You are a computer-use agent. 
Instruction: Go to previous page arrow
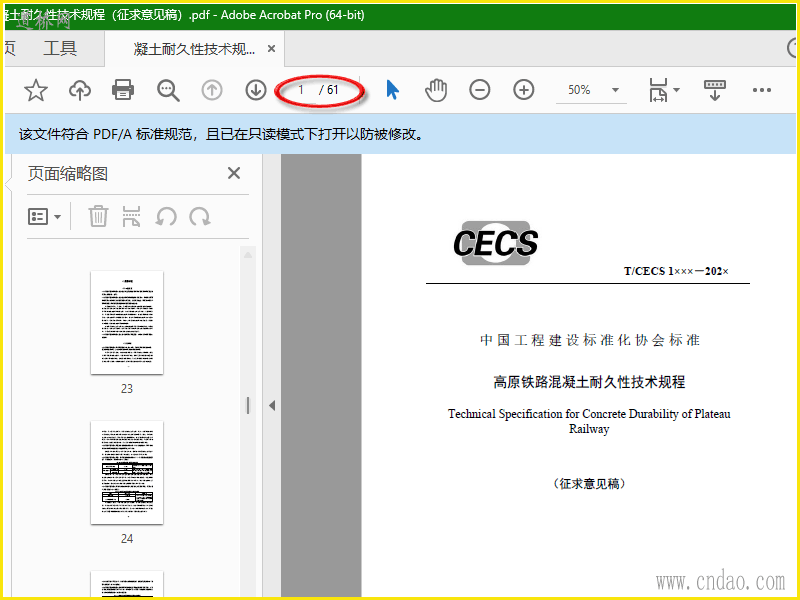[x=212, y=90]
